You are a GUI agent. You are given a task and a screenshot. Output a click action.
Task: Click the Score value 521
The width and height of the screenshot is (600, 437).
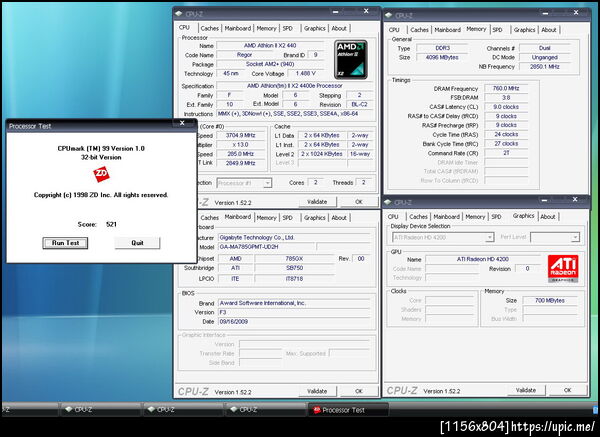coord(111,224)
